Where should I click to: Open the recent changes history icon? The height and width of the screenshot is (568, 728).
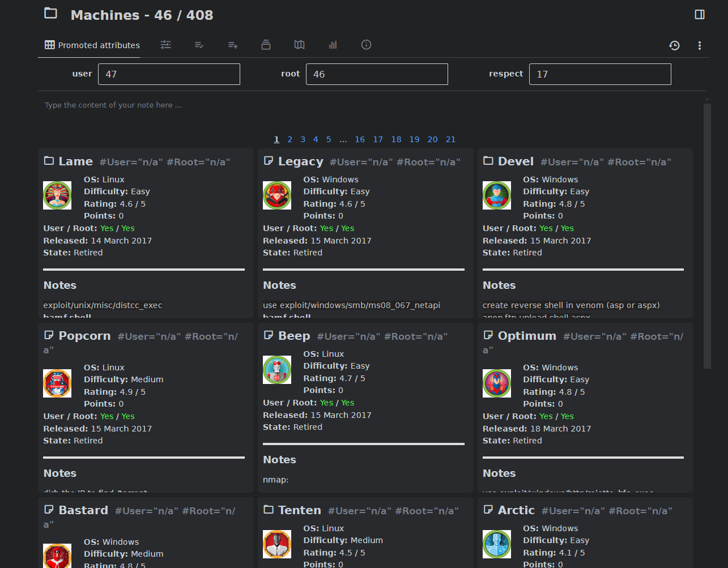pos(674,45)
